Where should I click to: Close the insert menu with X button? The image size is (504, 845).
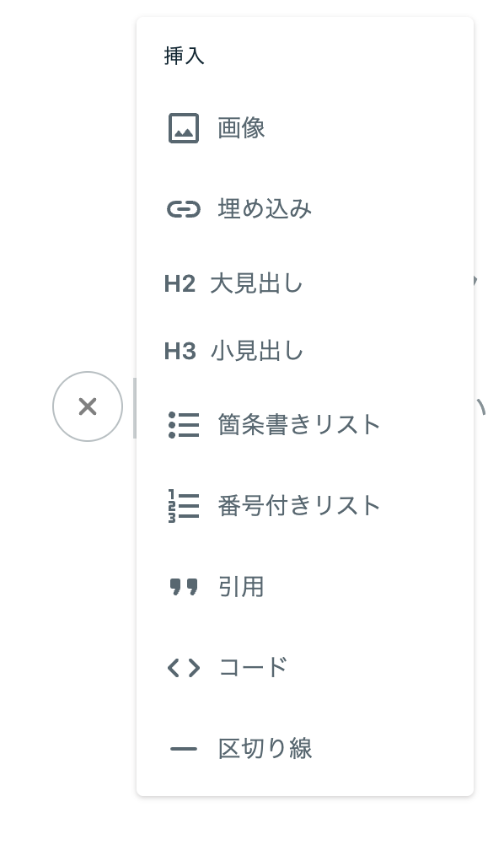(88, 406)
